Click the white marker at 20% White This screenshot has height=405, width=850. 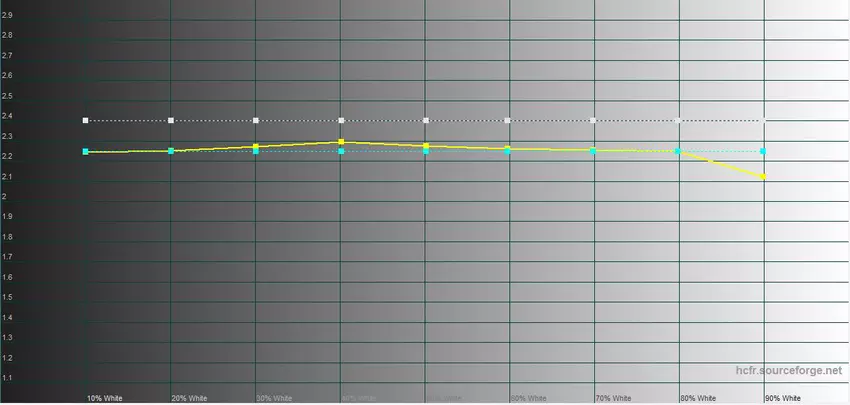click(171, 120)
